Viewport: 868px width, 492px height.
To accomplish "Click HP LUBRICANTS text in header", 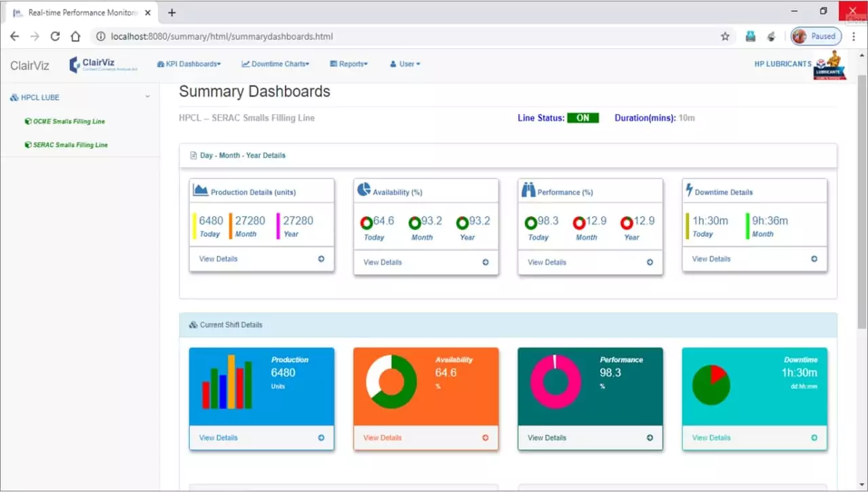I will [x=783, y=64].
